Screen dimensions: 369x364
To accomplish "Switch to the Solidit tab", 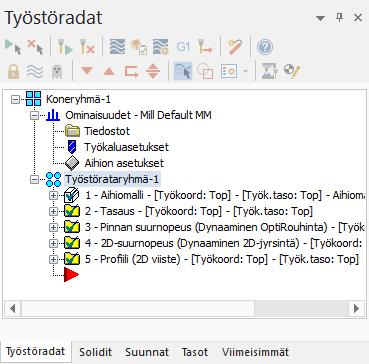I will [x=95, y=352].
